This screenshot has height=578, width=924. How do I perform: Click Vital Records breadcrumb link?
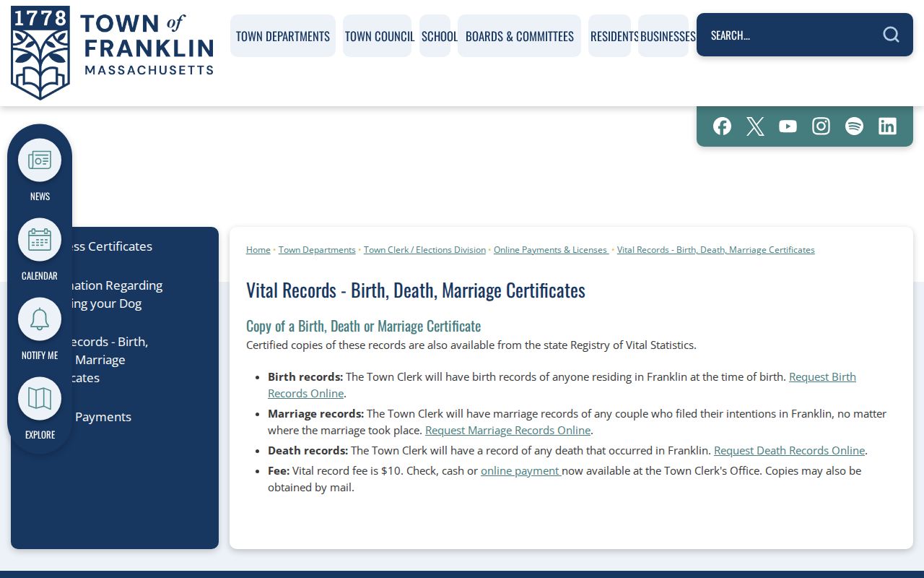point(716,250)
